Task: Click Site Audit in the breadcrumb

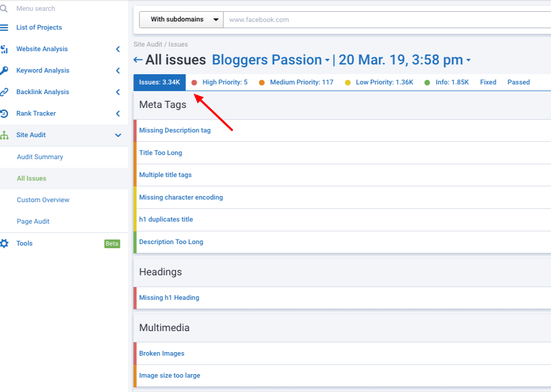Action: (x=148, y=44)
